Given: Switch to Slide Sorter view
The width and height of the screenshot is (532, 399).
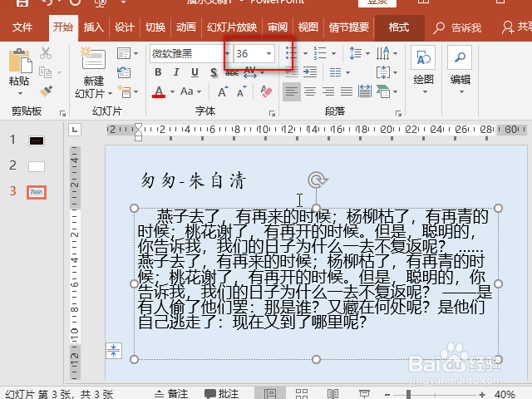Looking at the screenshot, I should [x=301, y=393].
